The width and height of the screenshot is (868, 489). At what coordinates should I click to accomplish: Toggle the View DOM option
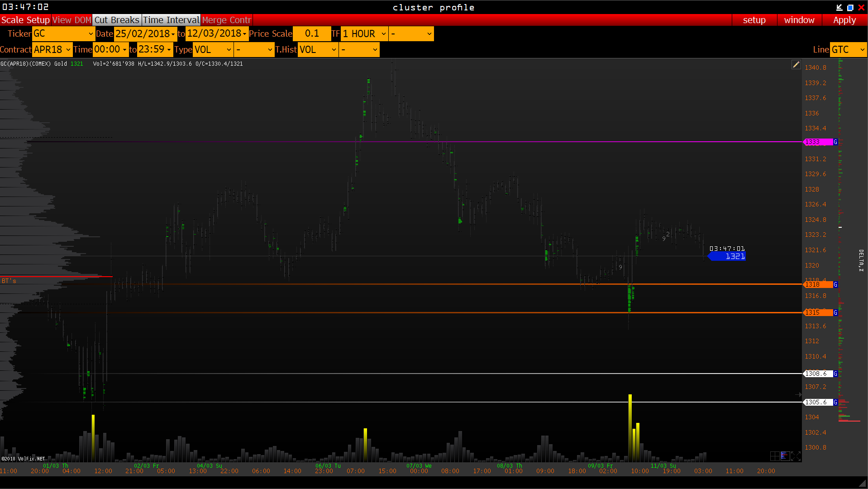pos(72,20)
